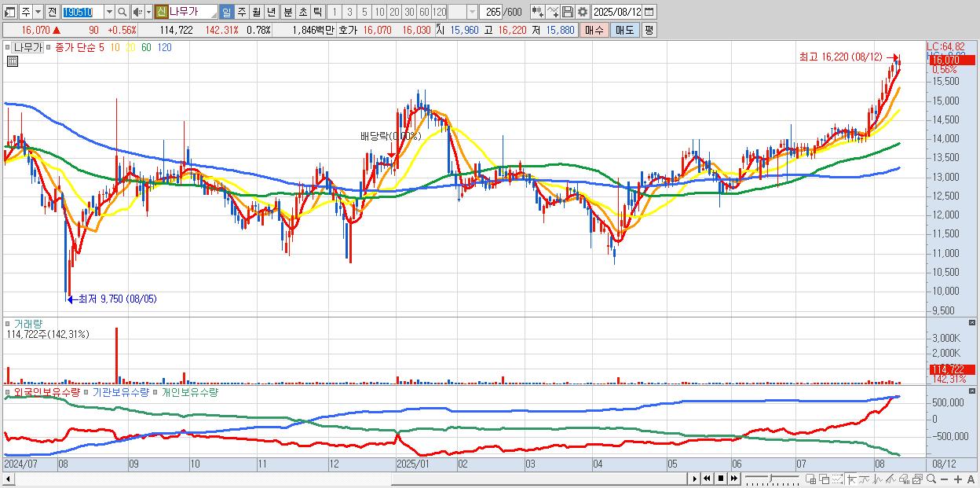Stop the chart replay

tap(721, 479)
